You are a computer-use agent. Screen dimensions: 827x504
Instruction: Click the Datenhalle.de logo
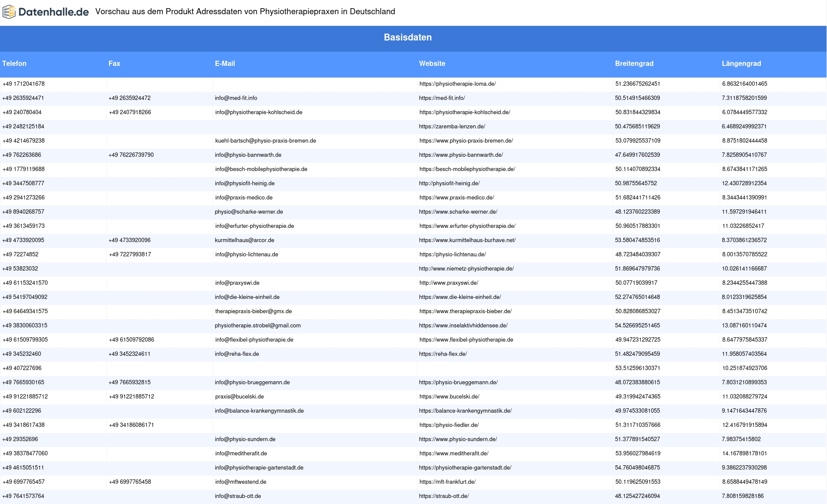(46, 12)
